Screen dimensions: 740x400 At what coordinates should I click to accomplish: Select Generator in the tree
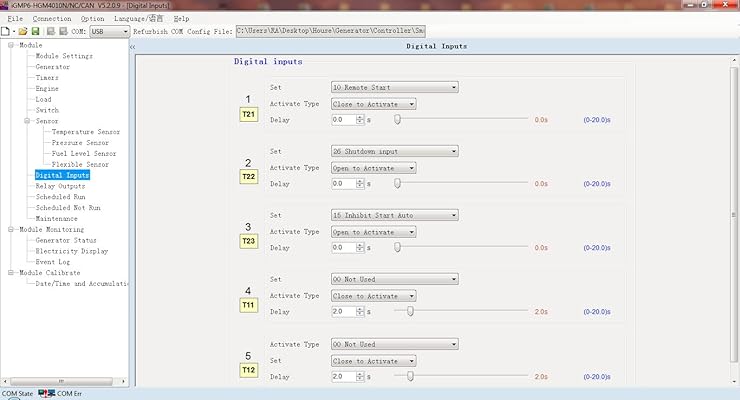point(52,67)
